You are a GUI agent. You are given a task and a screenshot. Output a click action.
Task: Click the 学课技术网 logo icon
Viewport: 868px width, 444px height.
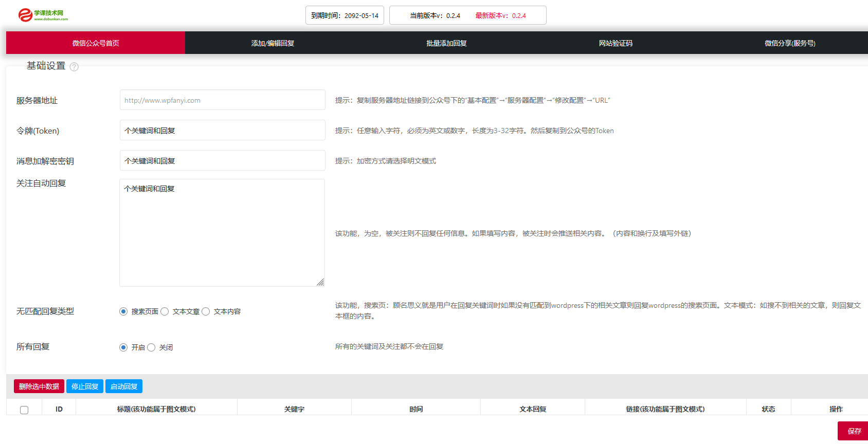26,15
